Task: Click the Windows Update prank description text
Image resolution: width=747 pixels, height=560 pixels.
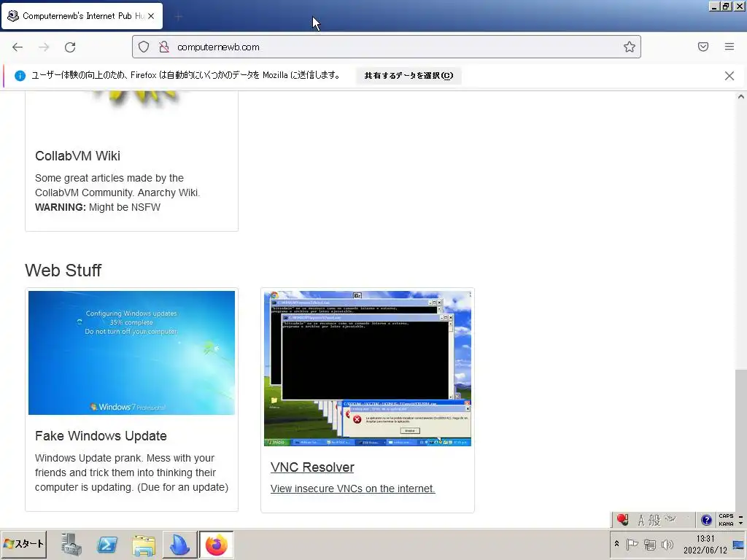Action: (131, 472)
